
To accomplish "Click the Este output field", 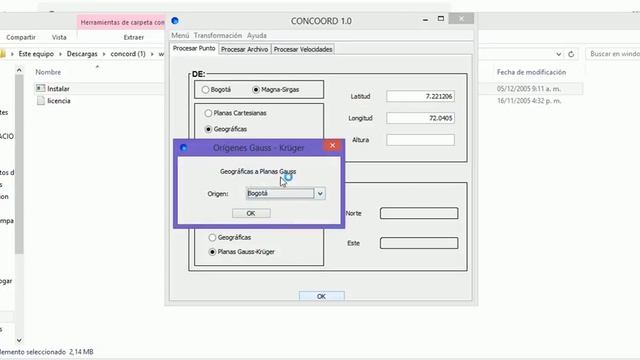I will coord(419,243).
